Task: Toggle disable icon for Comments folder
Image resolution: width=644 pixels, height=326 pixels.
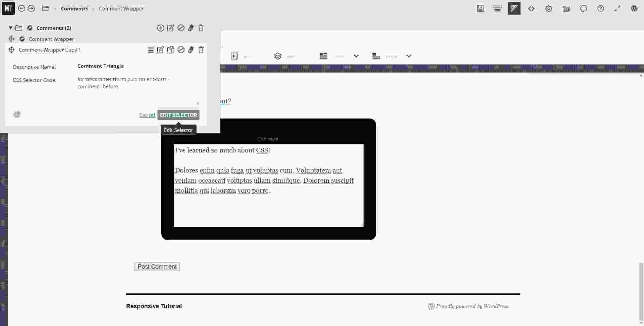Action: (181, 28)
